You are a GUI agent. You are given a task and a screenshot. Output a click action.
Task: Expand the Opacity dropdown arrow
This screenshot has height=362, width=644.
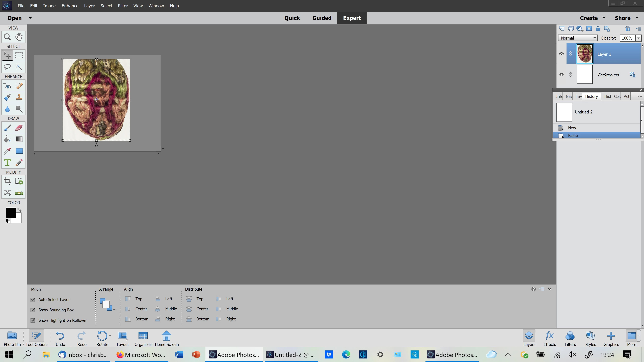click(638, 38)
